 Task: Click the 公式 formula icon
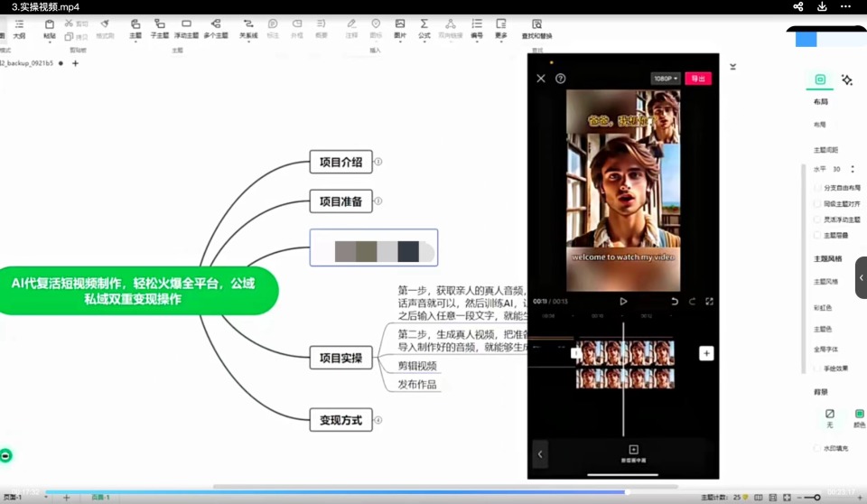[x=424, y=28]
